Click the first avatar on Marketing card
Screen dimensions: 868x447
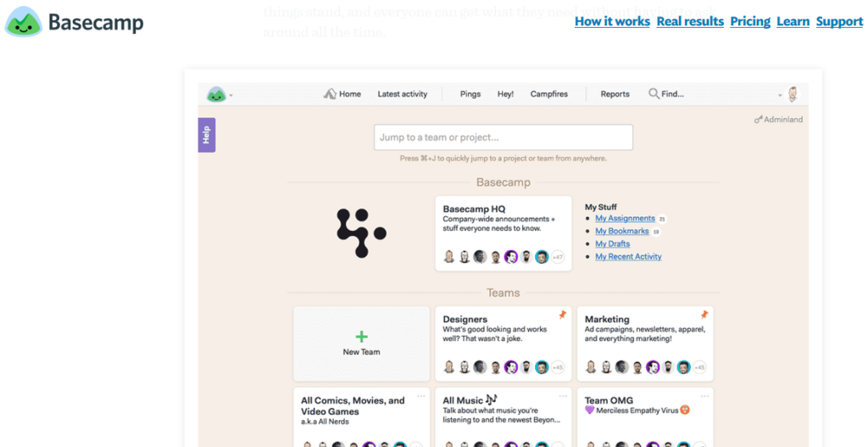point(591,367)
